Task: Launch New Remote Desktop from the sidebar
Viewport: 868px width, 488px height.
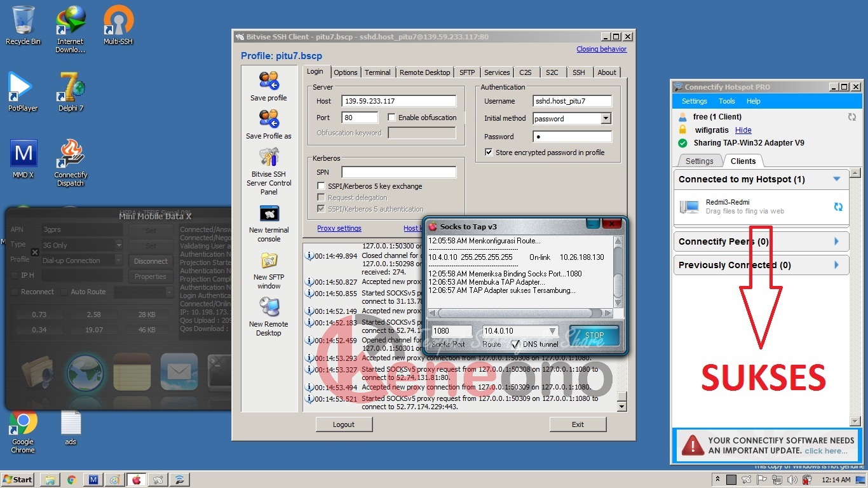Action: tap(269, 308)
